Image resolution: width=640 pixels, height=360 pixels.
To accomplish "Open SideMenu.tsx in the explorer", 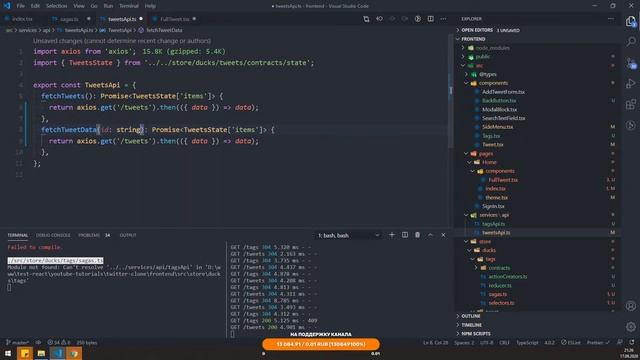I will pos(497,127).
